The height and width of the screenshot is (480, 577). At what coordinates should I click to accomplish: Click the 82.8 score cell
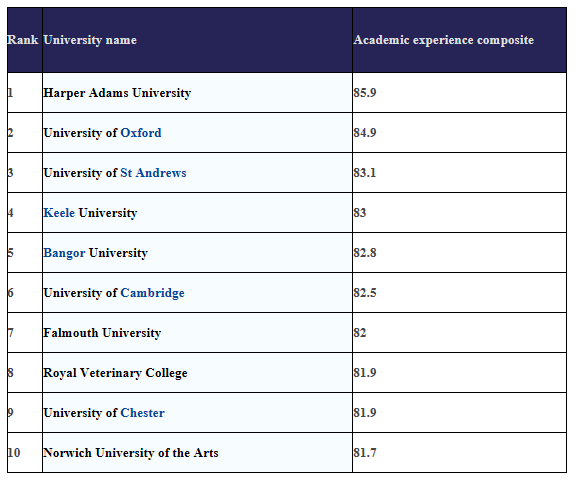pos(459,253)
